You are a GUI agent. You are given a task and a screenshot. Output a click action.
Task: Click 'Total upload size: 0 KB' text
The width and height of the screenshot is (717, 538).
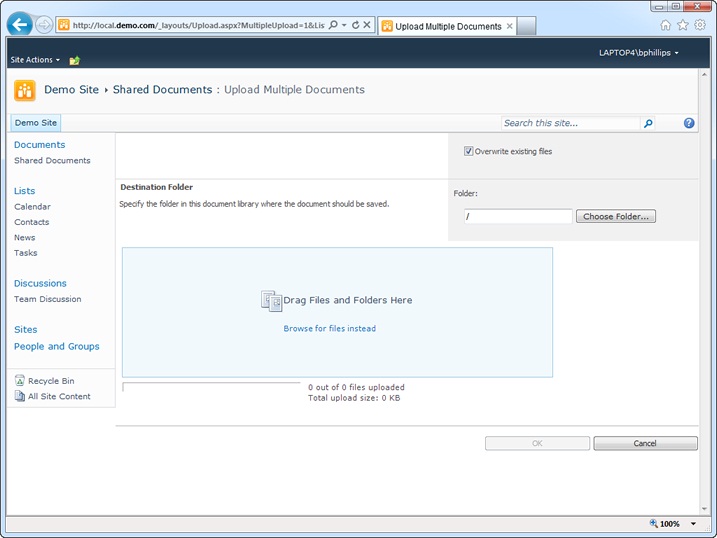click(x=354, y=398)
